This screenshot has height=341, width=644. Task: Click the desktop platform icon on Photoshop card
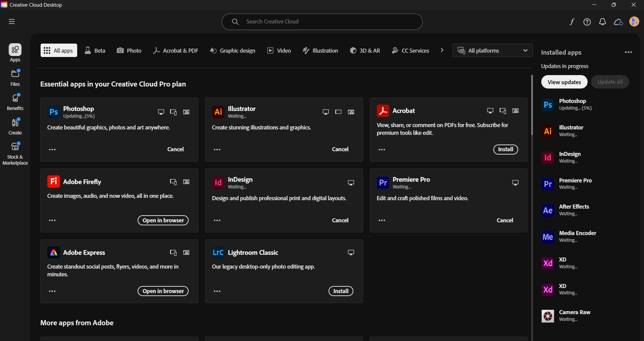click(x=161, y=112)
